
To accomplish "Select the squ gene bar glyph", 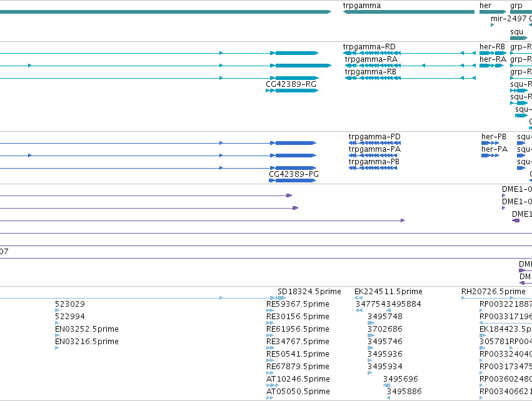I will click(x=519, y=38).
